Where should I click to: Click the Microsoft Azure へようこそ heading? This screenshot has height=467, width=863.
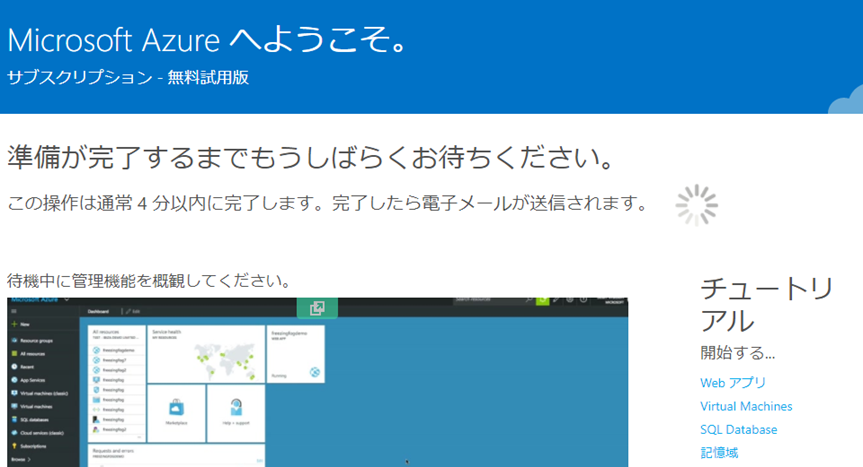point(207,40)
